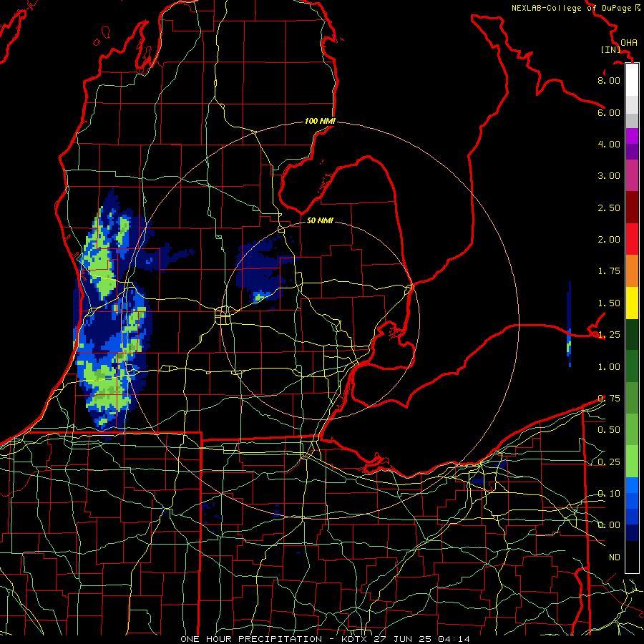644x644 pixels.
Task: Click the ONE HOUR PRECIPITATION title text
Action: pos(251,639)
